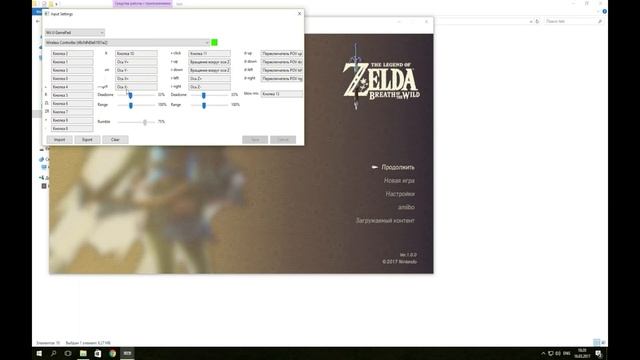640x360 pixels.
Task: Select the d-down POV mapping field
Action: pyautogui.click(x=282, y=62)
